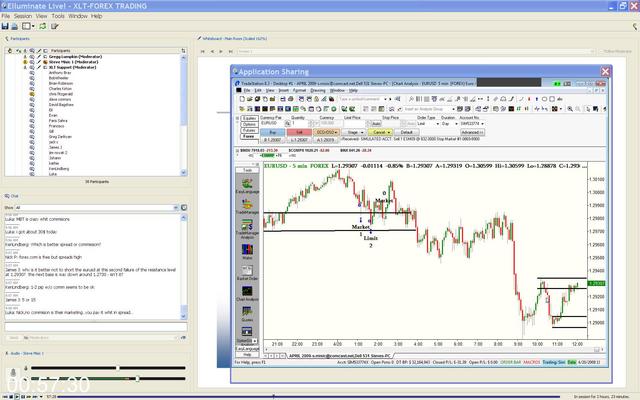Click the Save icon in Elluminate toolbar

click(x=5, y=26)
